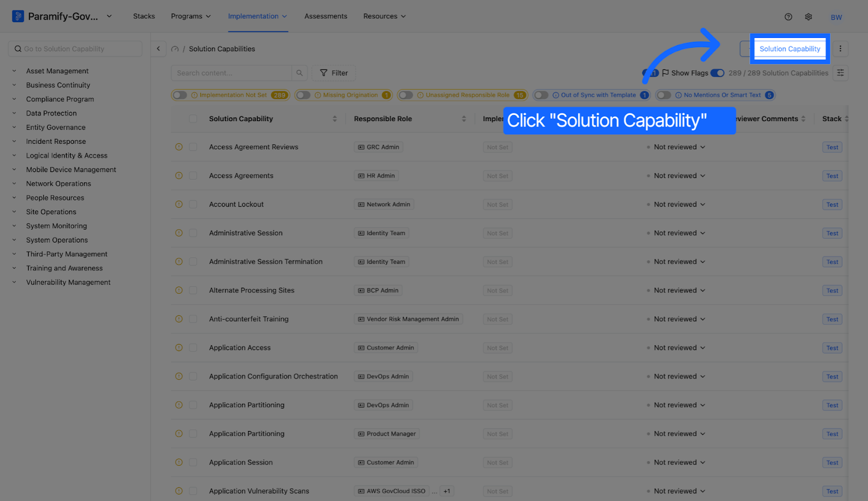Viewport: 868px width, 501px height.
Task: Open the column settings sliders icon
Action: tap(840, 73)
